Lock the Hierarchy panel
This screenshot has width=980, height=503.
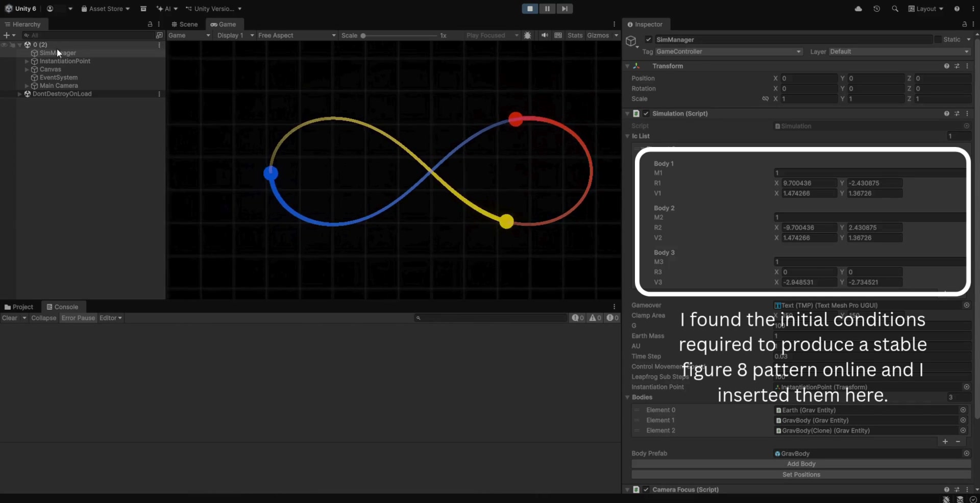[x=150, y=24]
